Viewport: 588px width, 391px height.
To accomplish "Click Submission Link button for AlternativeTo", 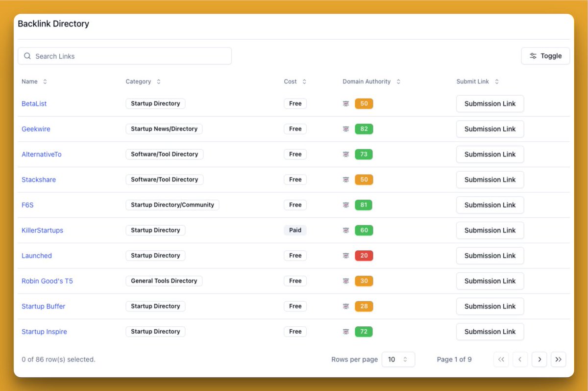I will (x=490, y=154).
